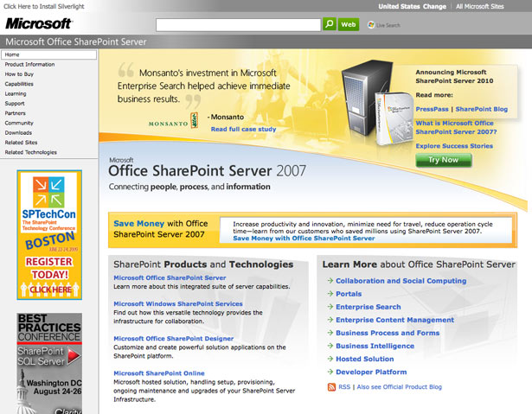The height and width of the screenshot is (414, 532).
Task: Select How to Buy in sidebar
Action: pyautogui.click(x=19, y=74)
